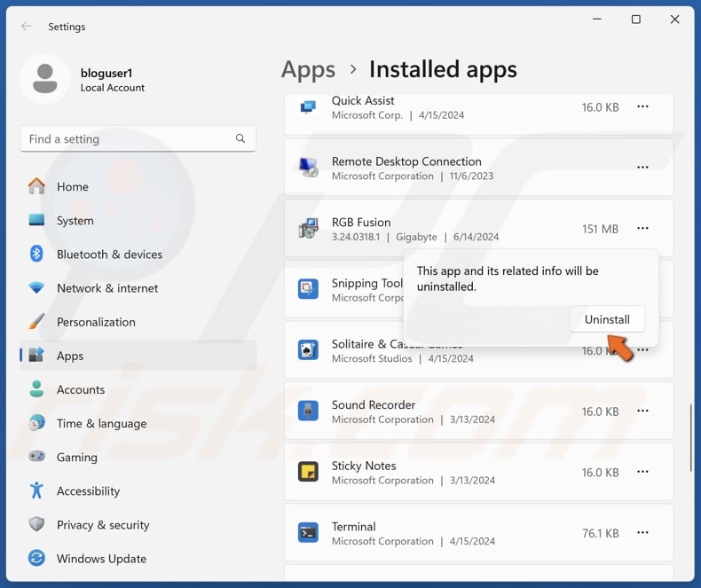This screenshot has height=588, width=701.
Task: Open Bluetooth & devices settings
Action: [138, 255]
